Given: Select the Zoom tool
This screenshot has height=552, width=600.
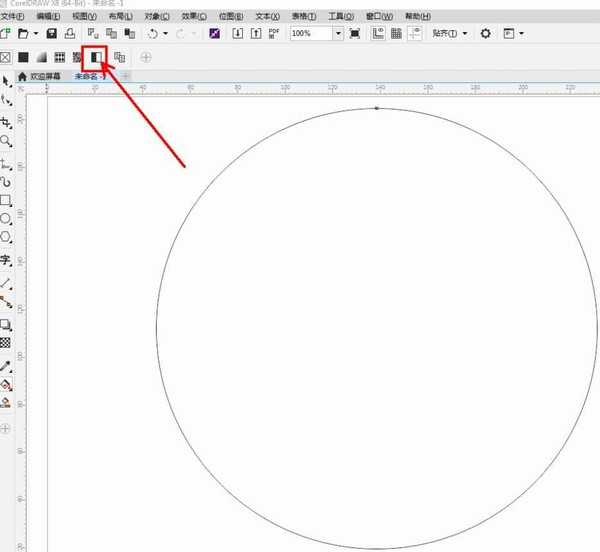Looking at the screenshot, I should point(6,142).
